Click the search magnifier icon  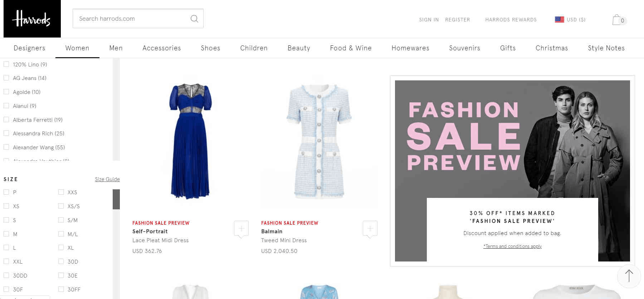coord(194,19)
